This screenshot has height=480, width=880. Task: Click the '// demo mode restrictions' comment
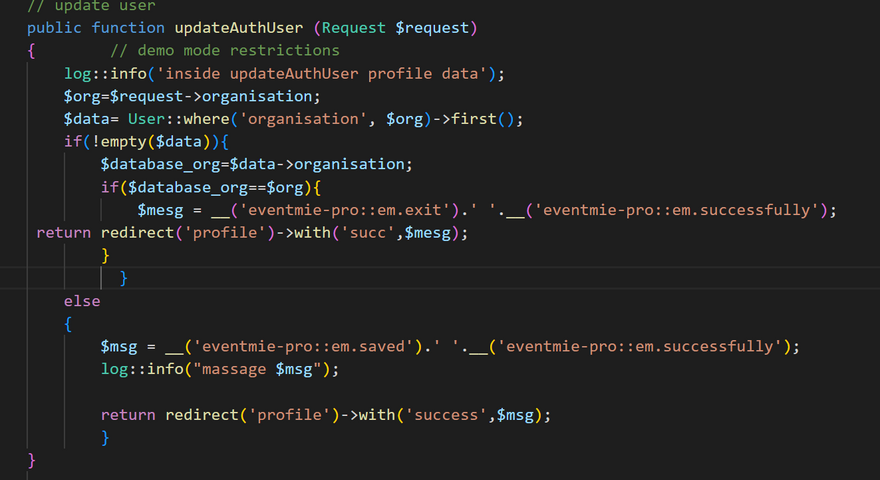coord(224,50)
